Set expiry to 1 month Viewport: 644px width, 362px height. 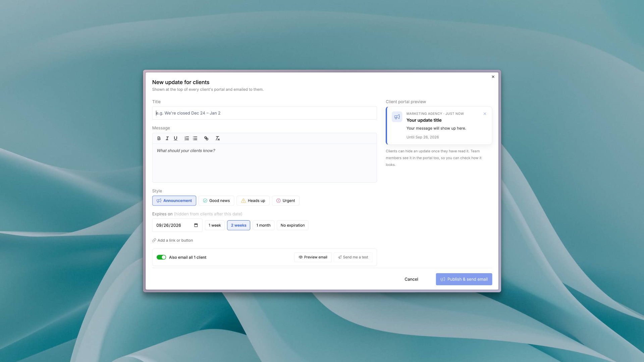click(263, 225)
